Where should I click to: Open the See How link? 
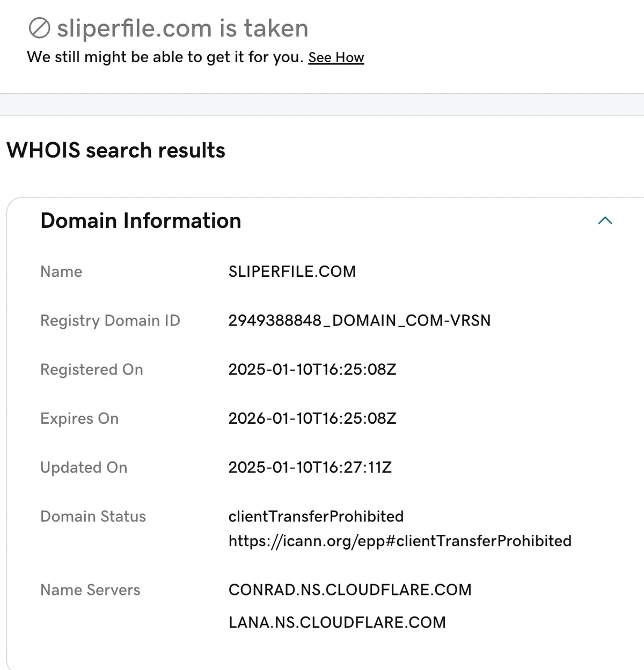[335, 57]
